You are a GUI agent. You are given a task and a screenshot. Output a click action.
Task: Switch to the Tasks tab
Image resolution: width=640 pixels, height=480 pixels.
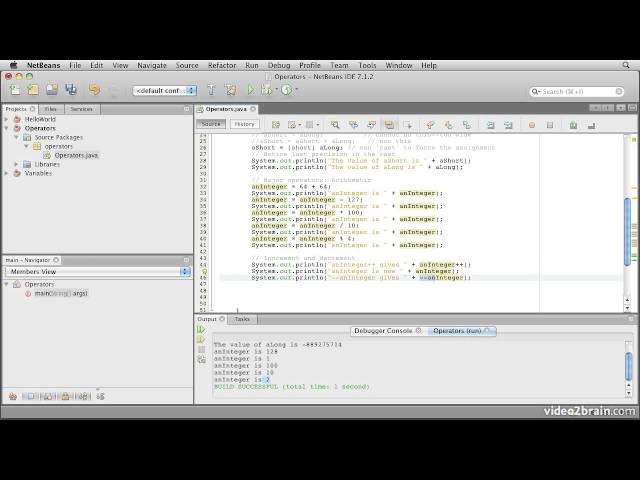(x=242, y=319)
